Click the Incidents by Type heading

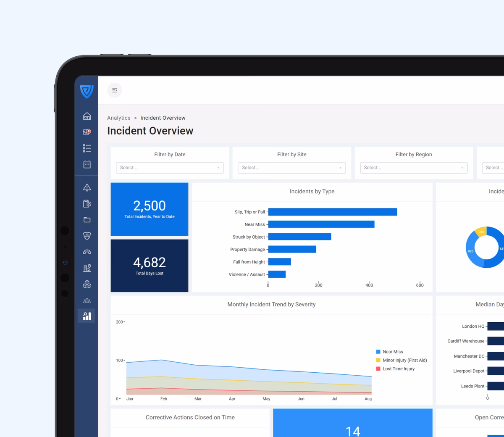(x=312, y=192)
